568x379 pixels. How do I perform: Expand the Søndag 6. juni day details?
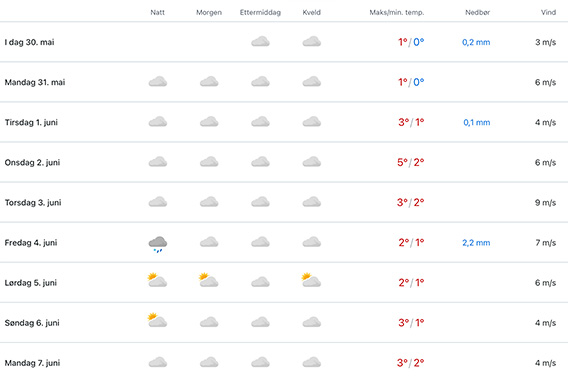(x=284, y=322)
